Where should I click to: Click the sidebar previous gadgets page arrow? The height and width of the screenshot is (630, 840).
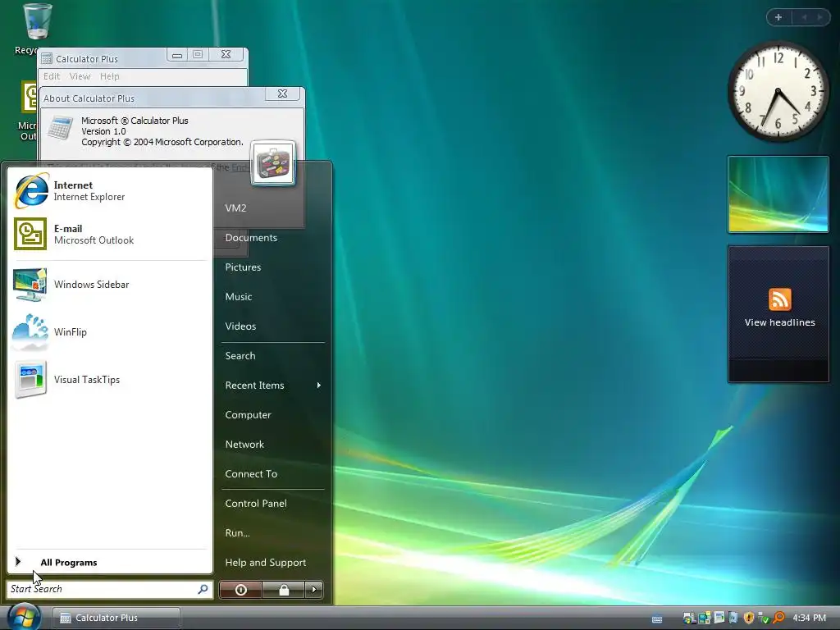[804, 17]
